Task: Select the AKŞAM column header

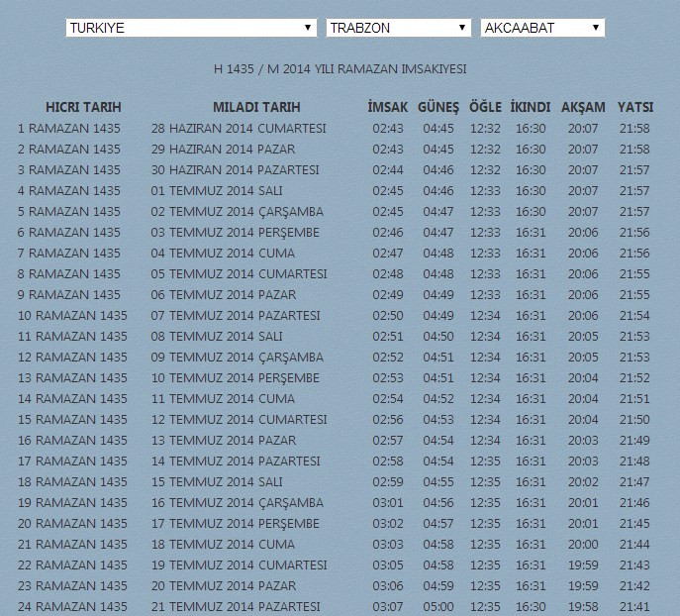Action: tap(583, 107)
